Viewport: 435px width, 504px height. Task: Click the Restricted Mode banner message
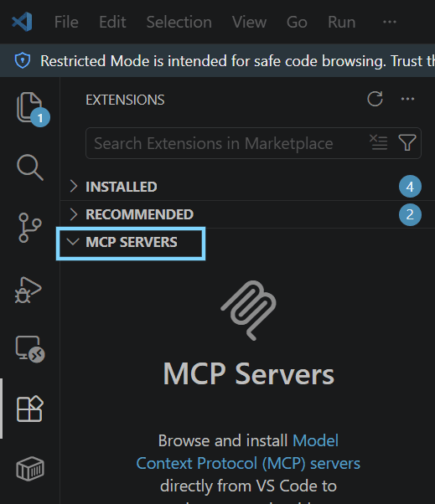[237, 61]
